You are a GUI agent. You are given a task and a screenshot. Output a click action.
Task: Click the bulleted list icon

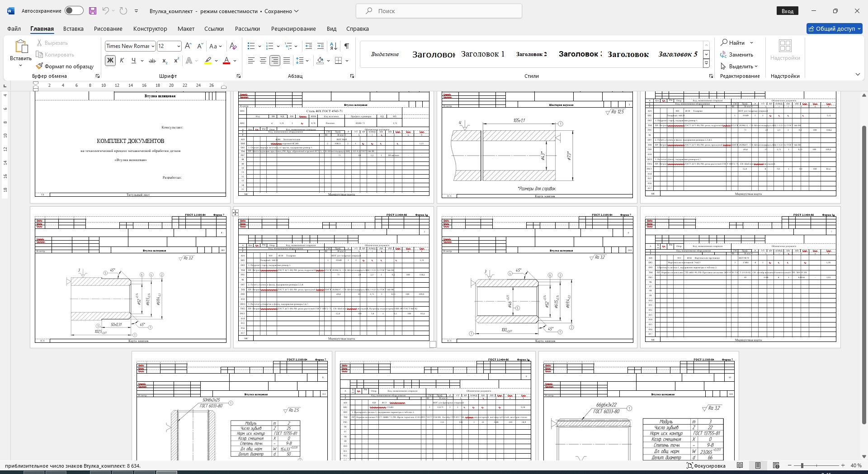(251, 46)
